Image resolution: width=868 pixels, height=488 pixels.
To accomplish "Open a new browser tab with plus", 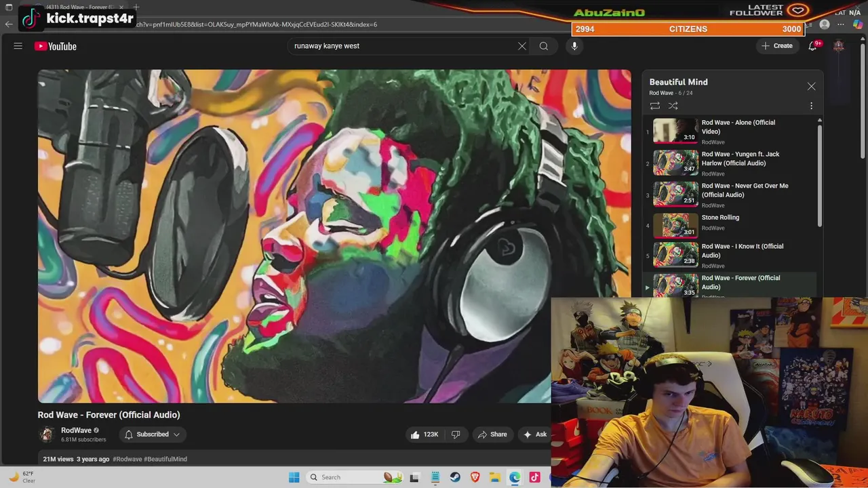I will coord(136,7).
